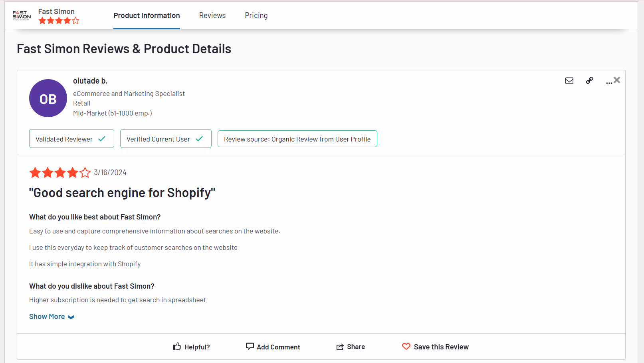
Task: Click the Review source Organic Review badge
Action: click(x=297, y=139)
